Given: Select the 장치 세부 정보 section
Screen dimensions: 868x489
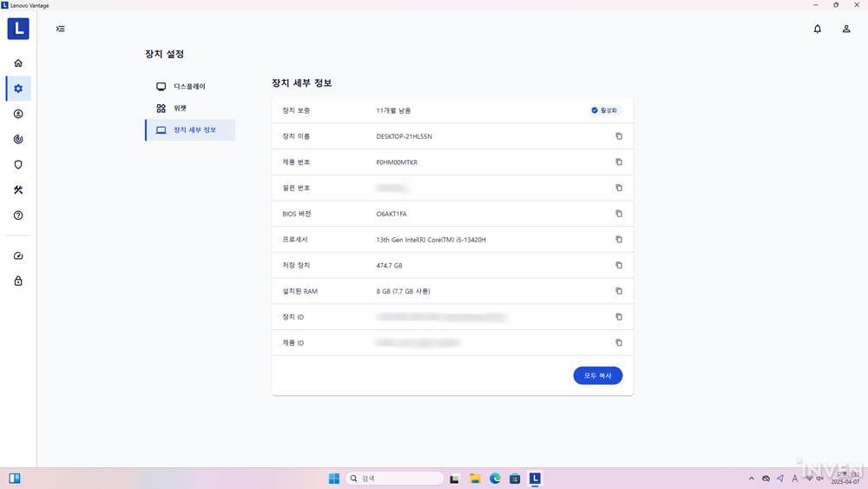Looking at the screenshot, I should pos(190,130).
